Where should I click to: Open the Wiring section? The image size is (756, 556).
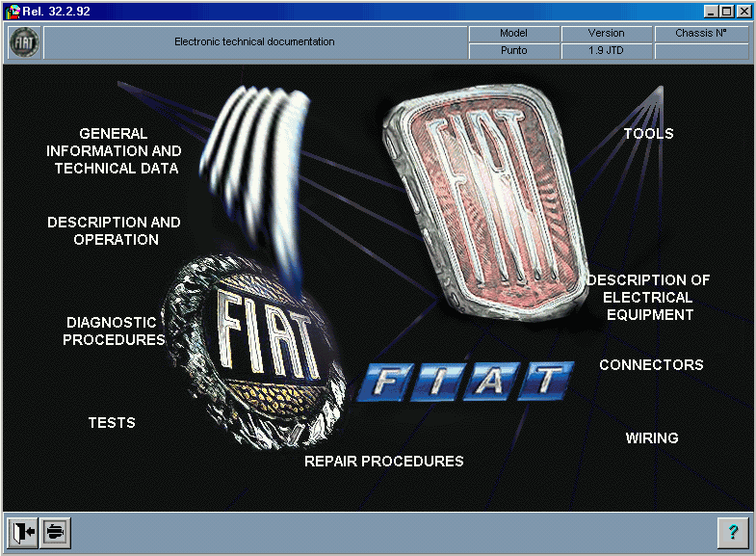652,438
